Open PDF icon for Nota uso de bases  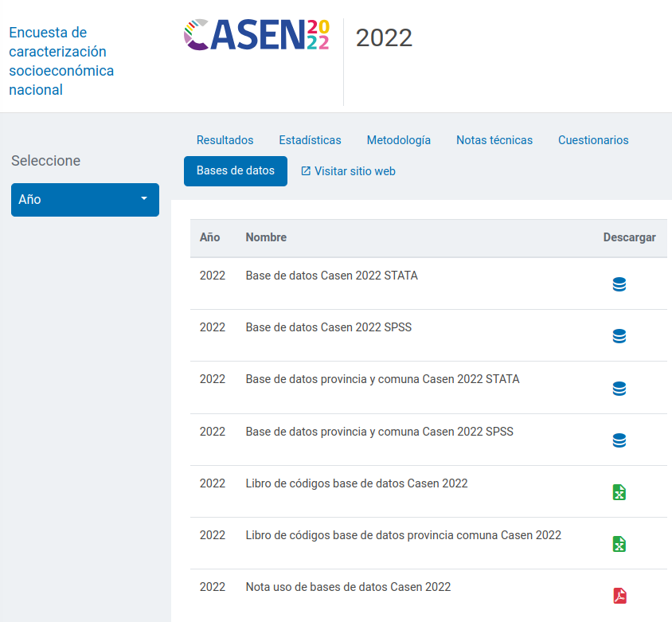click(x=619, y=596)
